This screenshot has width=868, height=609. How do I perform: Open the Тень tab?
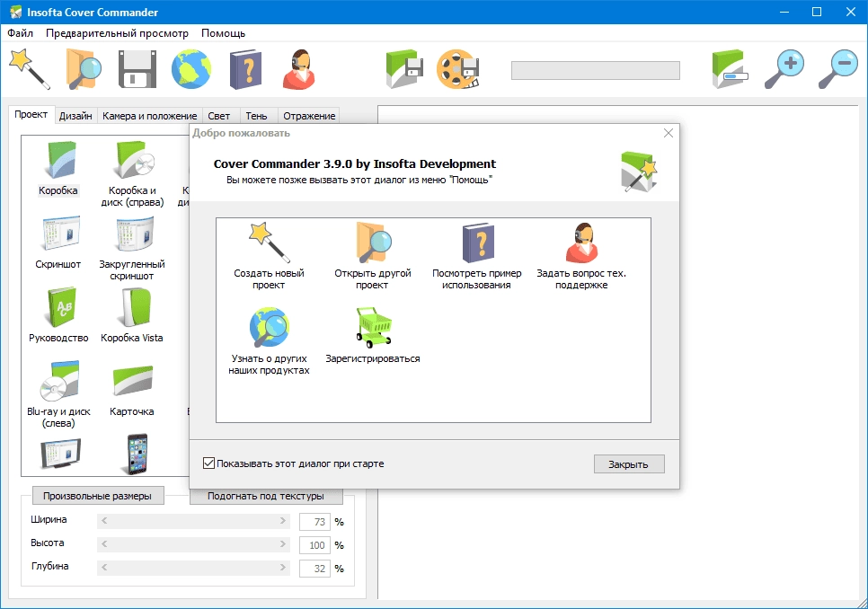256,116
